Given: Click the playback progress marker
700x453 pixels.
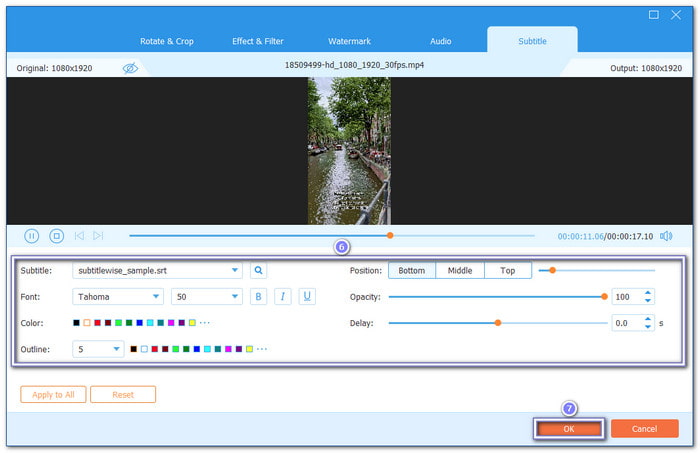Looking at the screenshot, I should point(390,236).
